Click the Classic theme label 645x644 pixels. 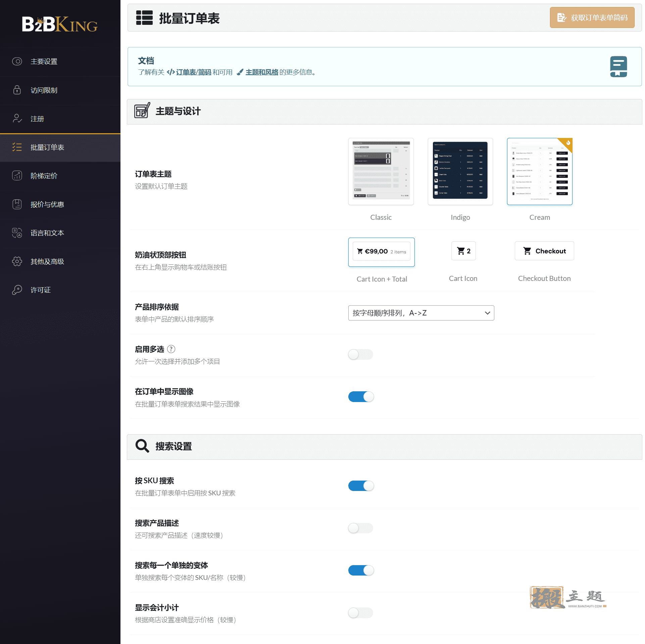(x=381, y=217)
